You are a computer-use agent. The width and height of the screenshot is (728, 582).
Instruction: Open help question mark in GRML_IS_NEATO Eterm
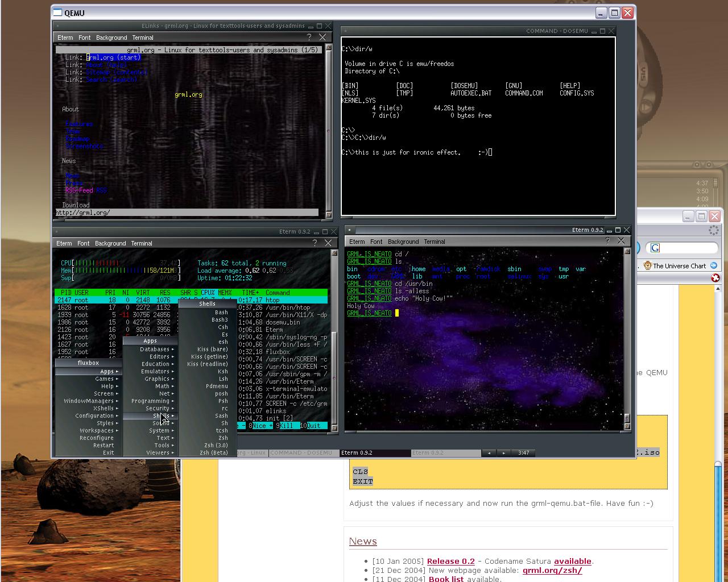[x=607, y=241]
